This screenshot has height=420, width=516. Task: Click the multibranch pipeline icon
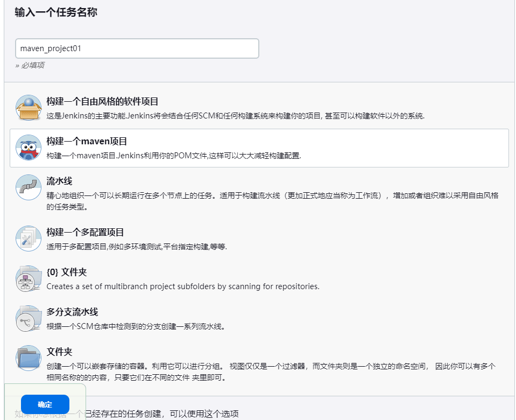coord(29,319)
